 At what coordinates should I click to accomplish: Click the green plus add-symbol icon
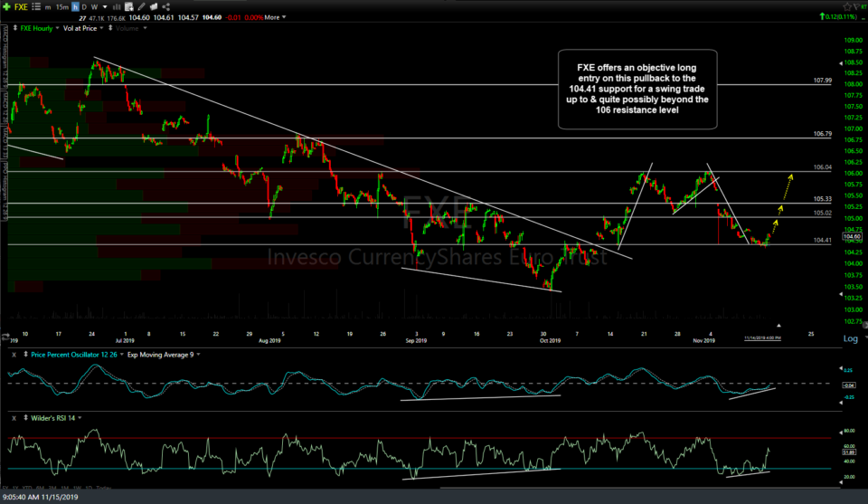point(6,5)
